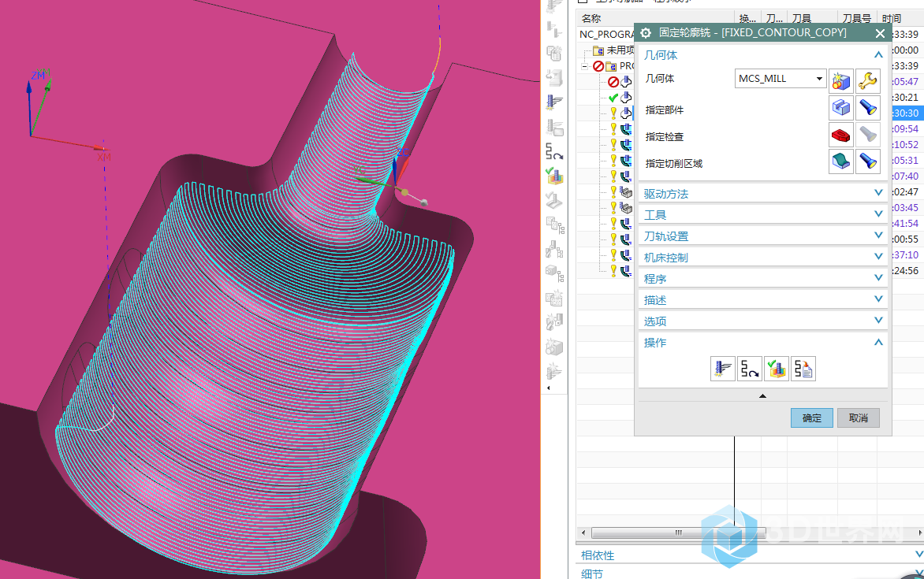
Task: Open the MCS_MILL geometry dropdown
Action: click(x=819, y=78)
